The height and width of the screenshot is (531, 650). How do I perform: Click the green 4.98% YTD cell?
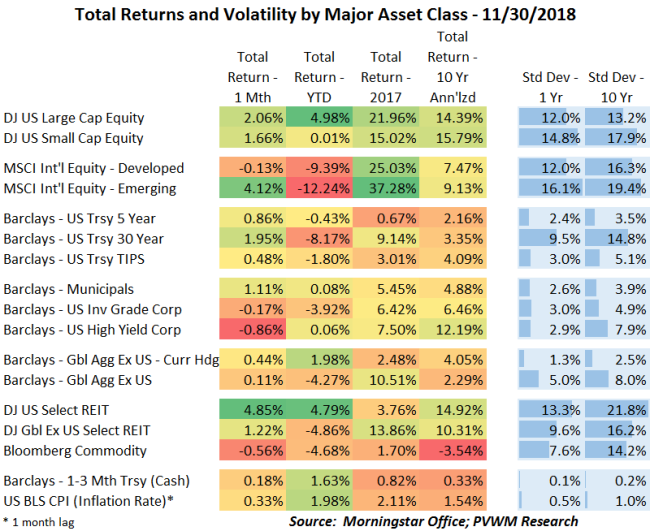[x=318, y=119]
